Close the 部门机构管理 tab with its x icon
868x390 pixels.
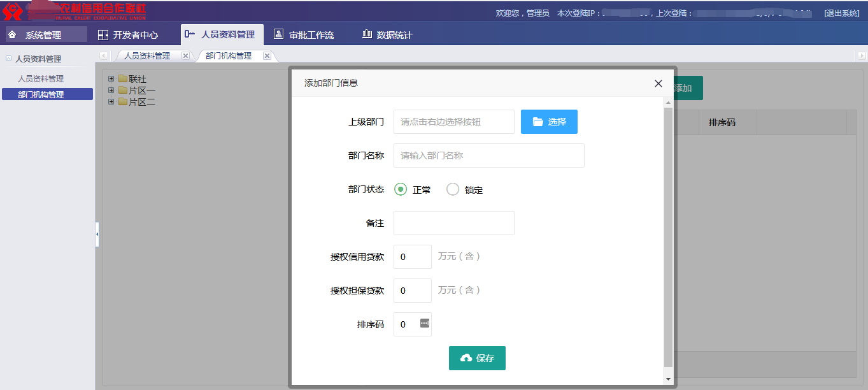click(267, 55)
